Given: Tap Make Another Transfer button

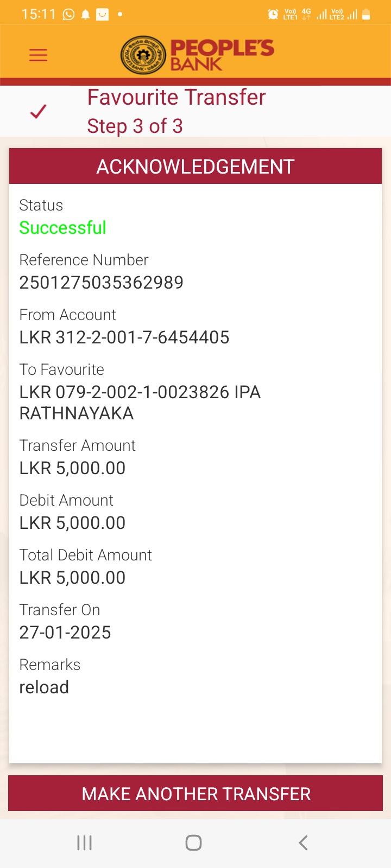Looking at the screenshot, I should point(195,794).
